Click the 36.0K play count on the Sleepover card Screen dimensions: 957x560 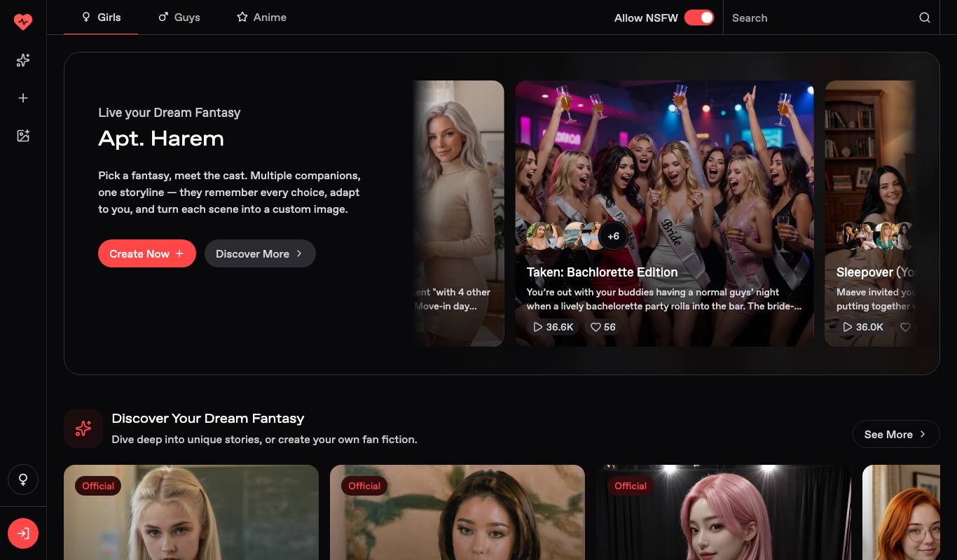click(x=862, y=327)
